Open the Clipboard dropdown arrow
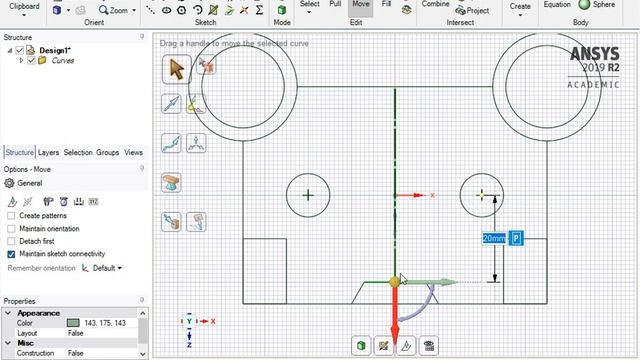 24,15
